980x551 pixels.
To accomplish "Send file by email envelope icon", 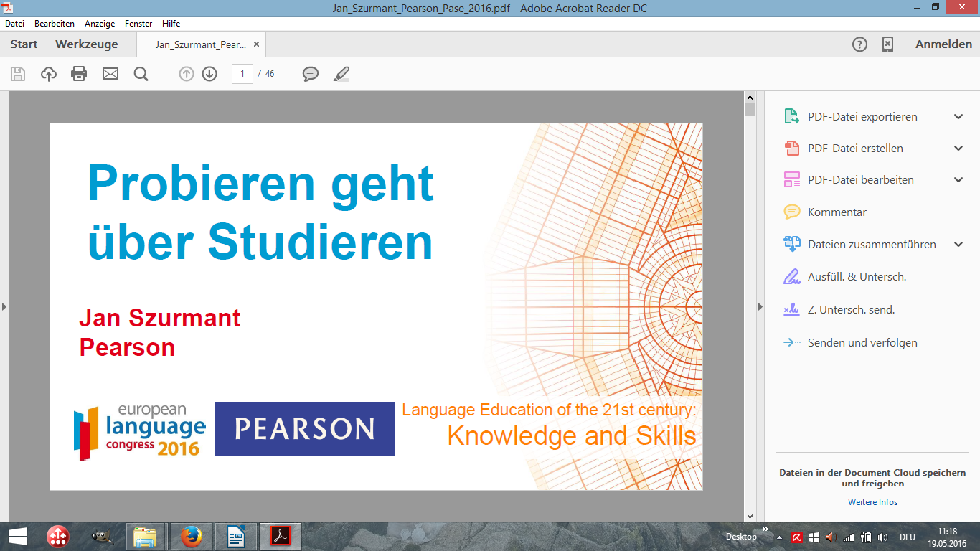I will click(x=110, y=74).
